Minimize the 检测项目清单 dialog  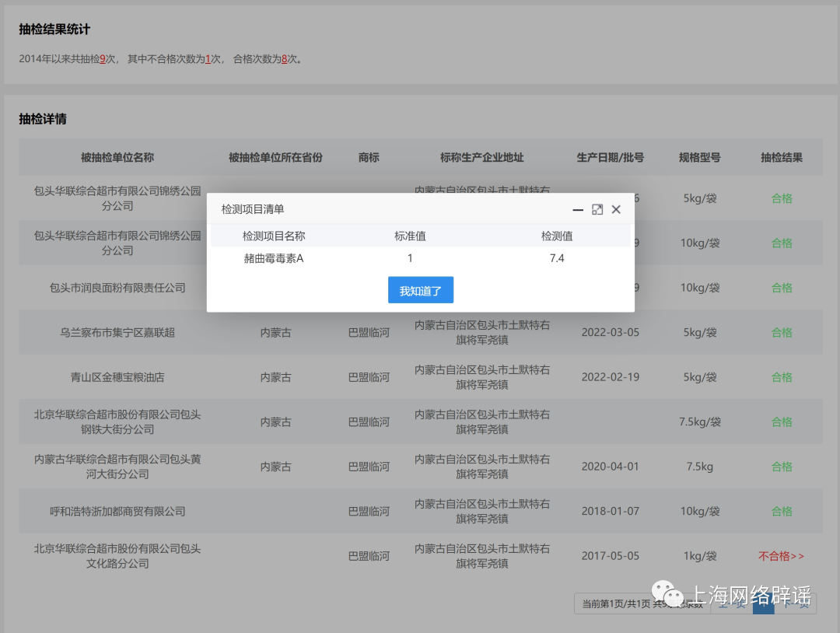point(578,209)
